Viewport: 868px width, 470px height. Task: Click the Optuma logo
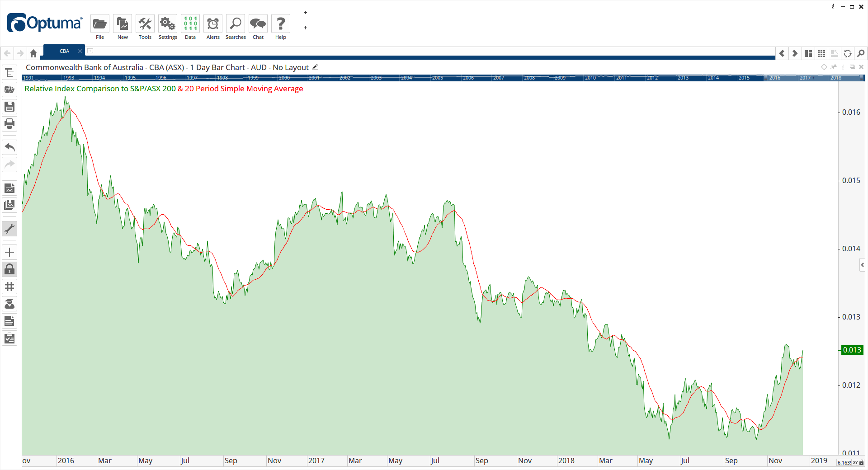(x=45, y=23)
